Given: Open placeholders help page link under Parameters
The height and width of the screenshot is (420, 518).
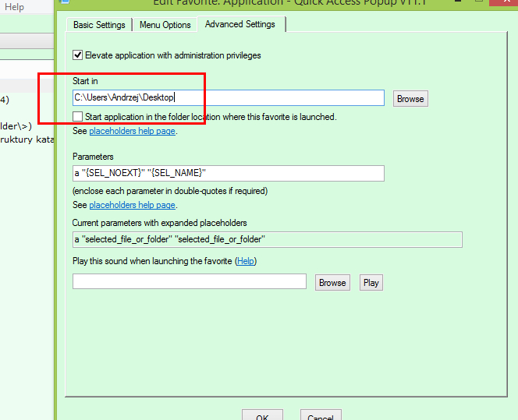Looking at the screenshot, I should tap(132, 205).
